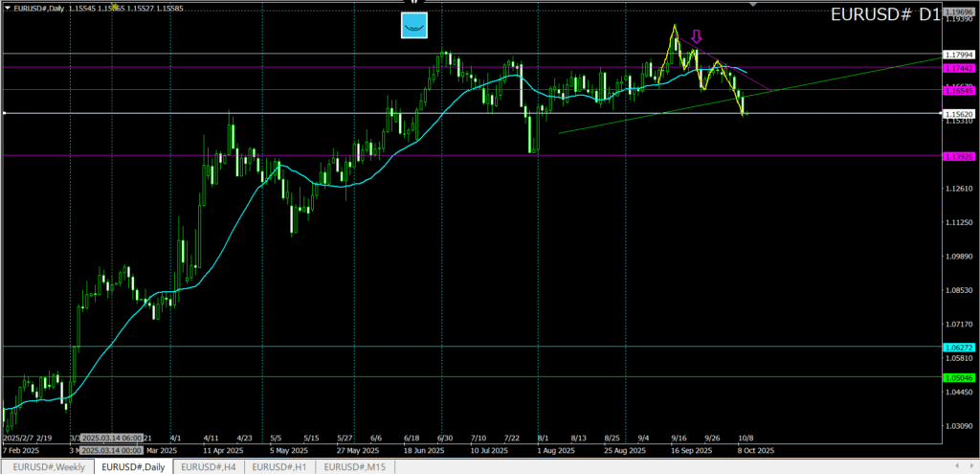The width and height of the screenshot is (980, 474).
Task: Select the magenta down arrow marker
Action: 697,37
